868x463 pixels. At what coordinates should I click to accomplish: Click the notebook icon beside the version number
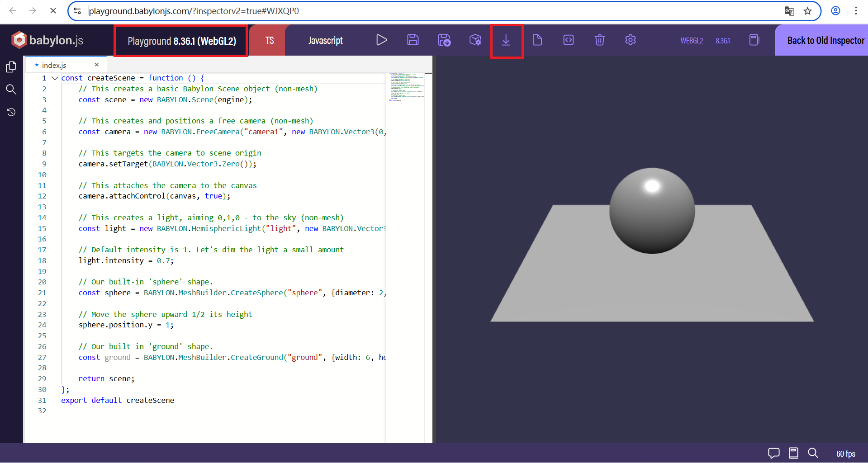coord(754,40)
